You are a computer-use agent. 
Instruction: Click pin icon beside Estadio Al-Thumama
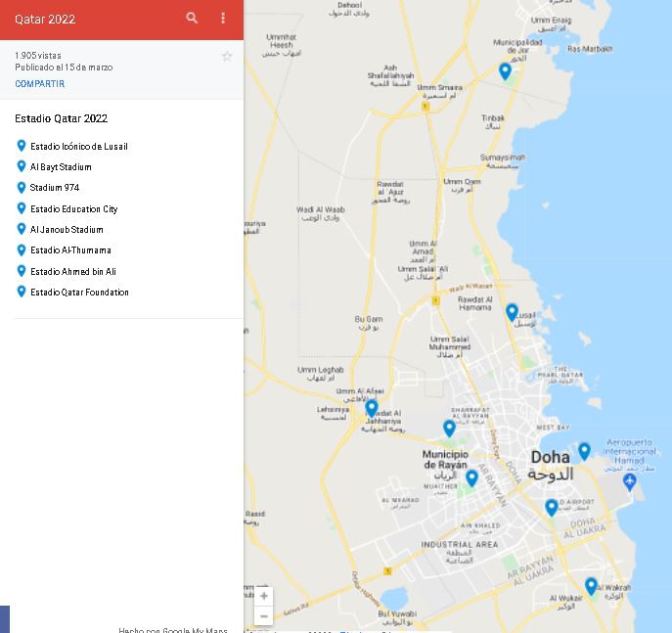point(21,249)
